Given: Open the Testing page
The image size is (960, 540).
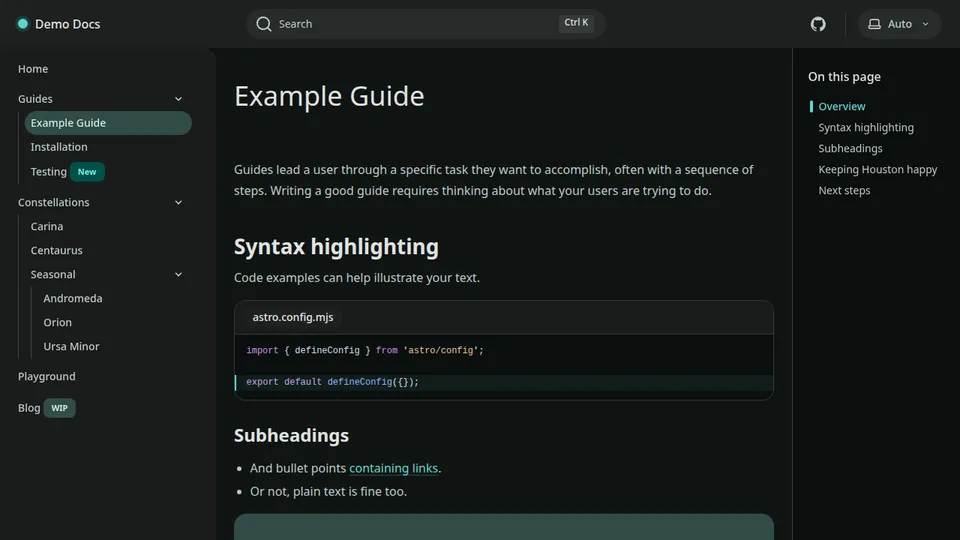Looking at the screenshot, I should [48, 171].
